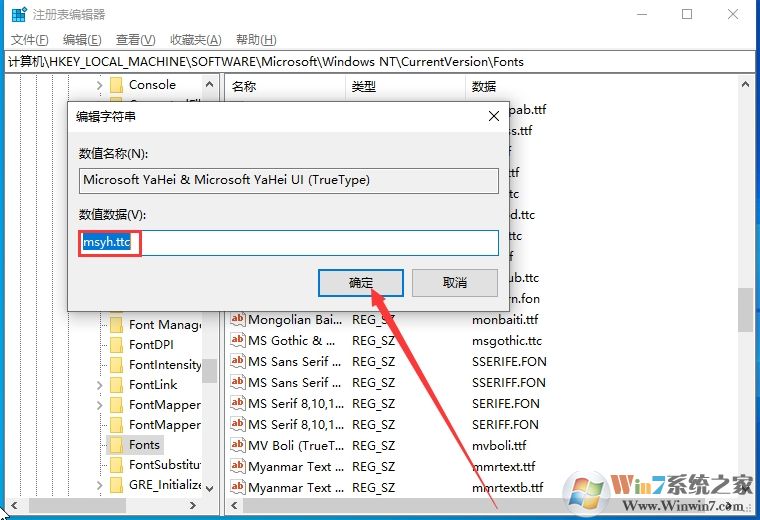Viewport: 760px width, 520px height.
Task: Click the 数值数据 input field containing msyh.ttc
Action: tap(288, 243)
